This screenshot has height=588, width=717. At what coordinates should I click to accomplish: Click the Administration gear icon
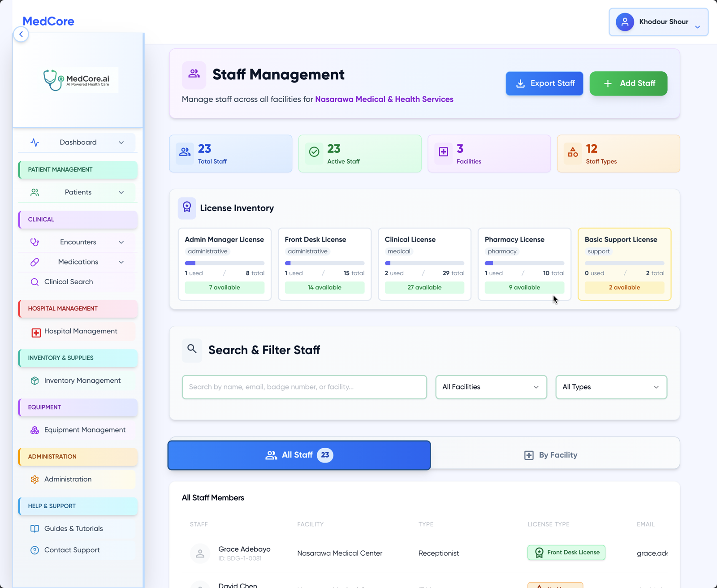point(35,480)
